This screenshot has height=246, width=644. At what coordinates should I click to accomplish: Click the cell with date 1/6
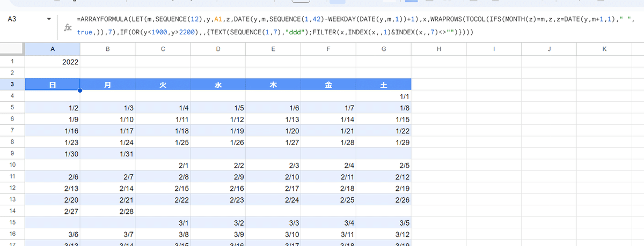273,108
